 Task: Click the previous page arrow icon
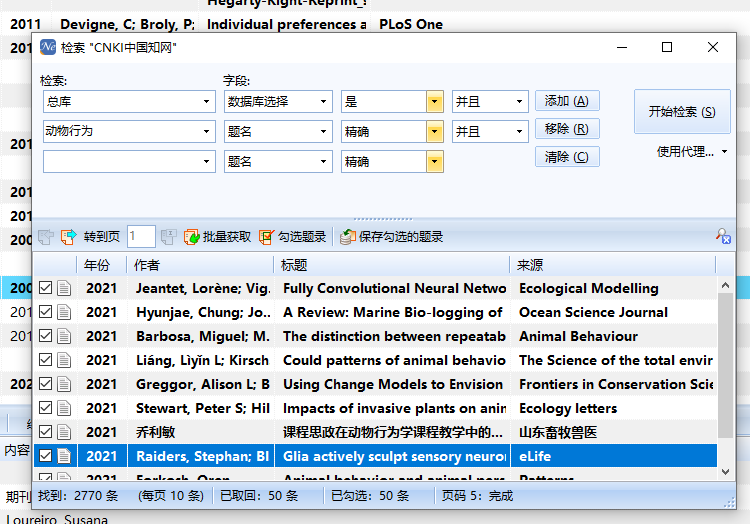(46, 237)
